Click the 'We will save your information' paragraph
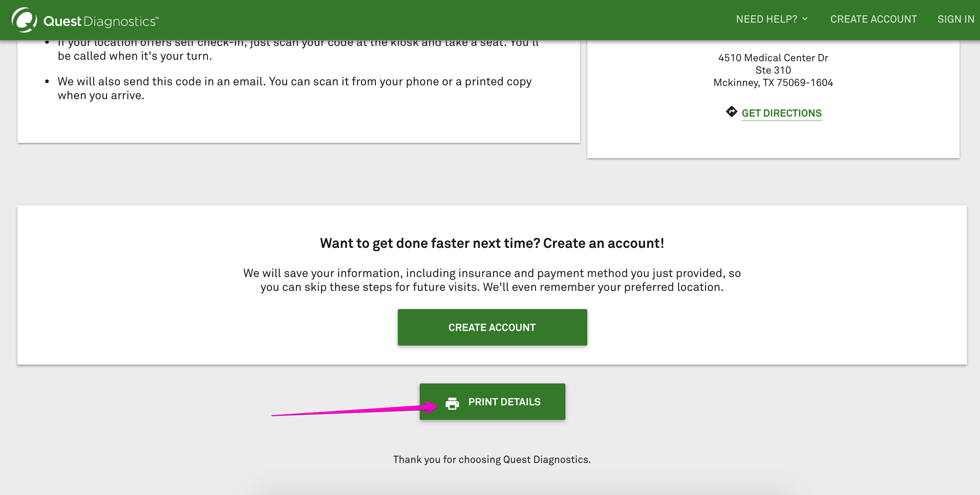The width and height of the screenshot is (980, 495). point(491,273)
